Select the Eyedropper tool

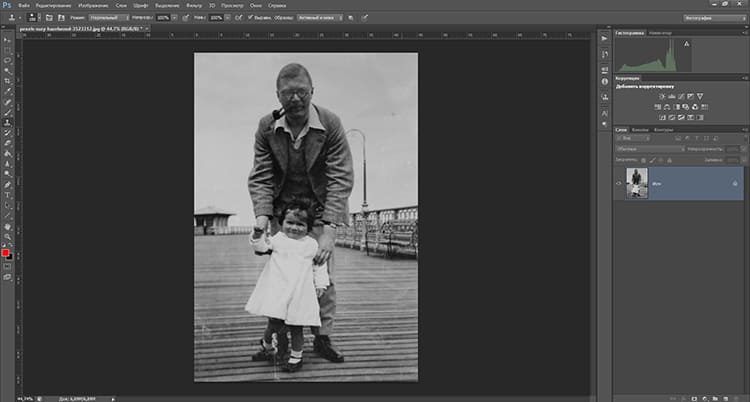pyautogui.click(x=7, y=91)
